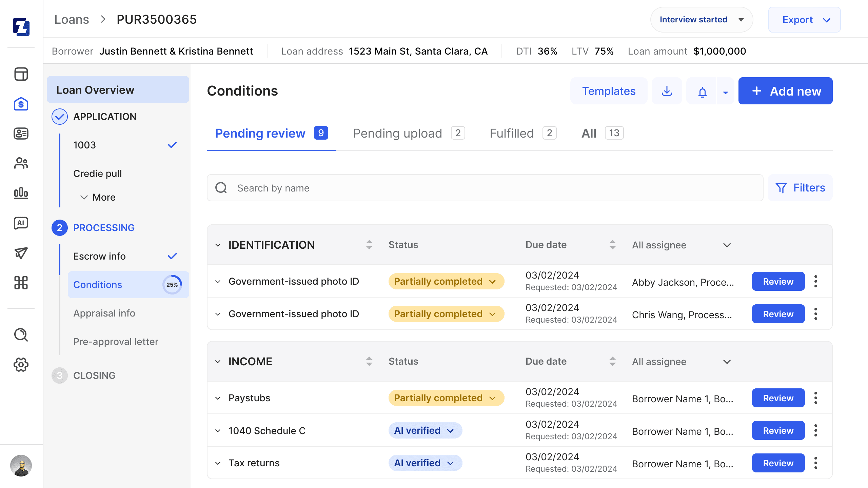The image size is (868, 488).
Task: Expand More under Application section
Action: point(98,197)
